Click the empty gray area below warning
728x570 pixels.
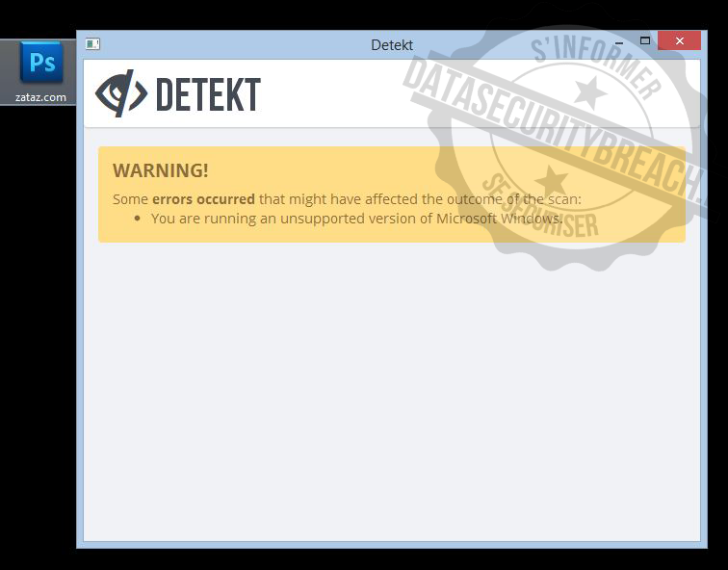click(x=392, y=390)
